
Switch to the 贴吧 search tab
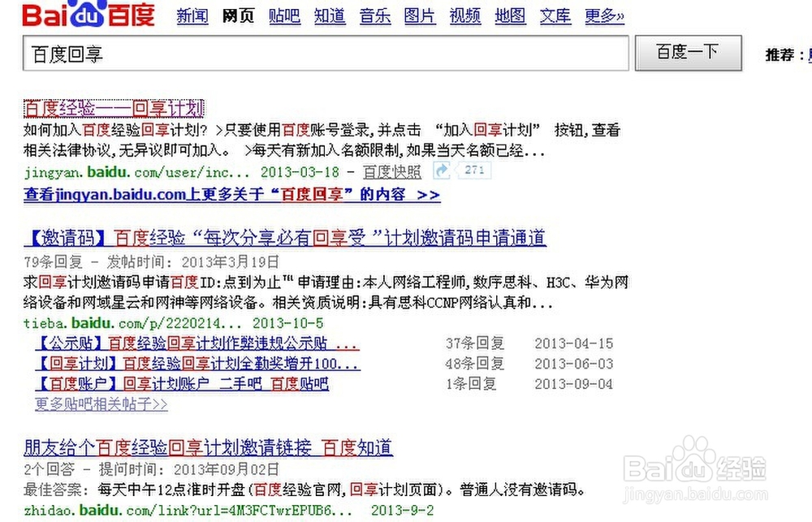[x=284, y=15]
